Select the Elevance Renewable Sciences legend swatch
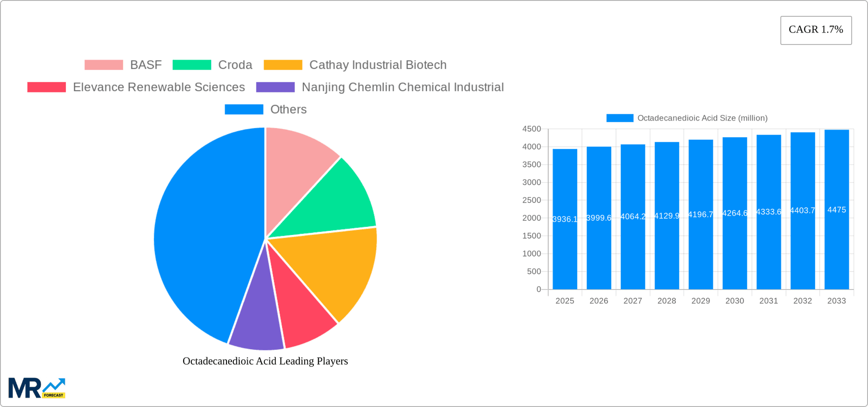Image resolution: width=868 pixels, height=407 pixels. (45, 87)
